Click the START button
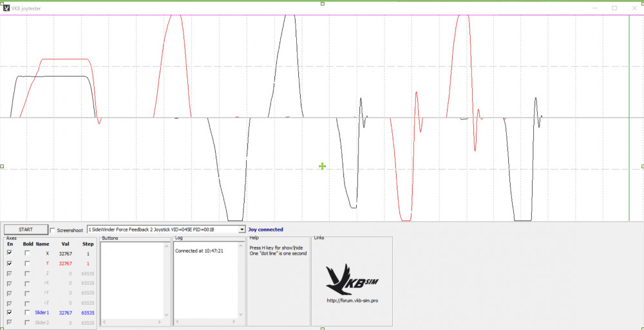The height and width of the screenshot is (330, 644). (x=26, y=229)
